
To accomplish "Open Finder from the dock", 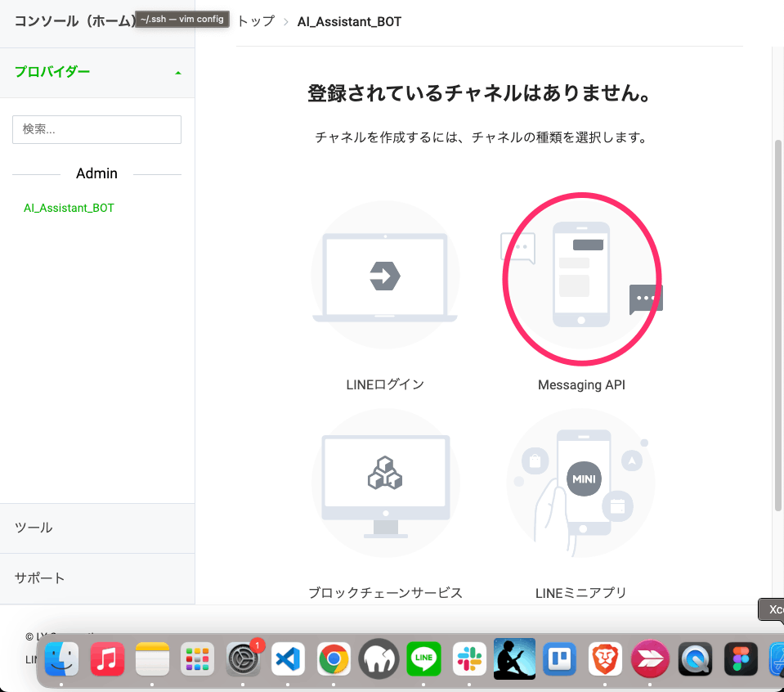I will click(x=61, y=659).
